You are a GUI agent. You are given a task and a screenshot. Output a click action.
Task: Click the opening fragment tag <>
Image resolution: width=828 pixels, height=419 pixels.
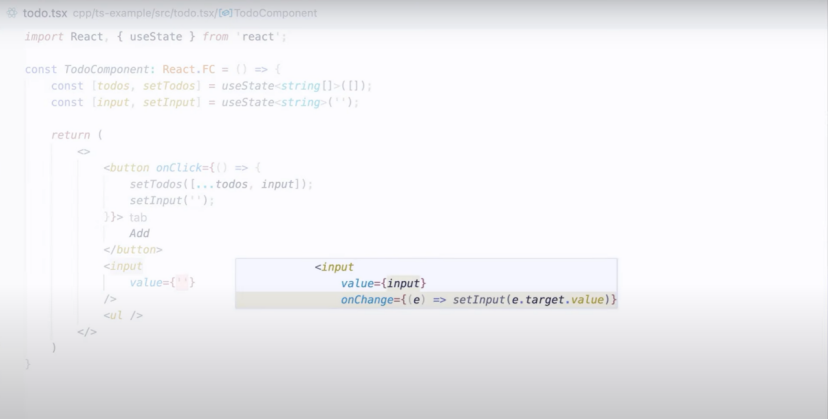[83, 152]
